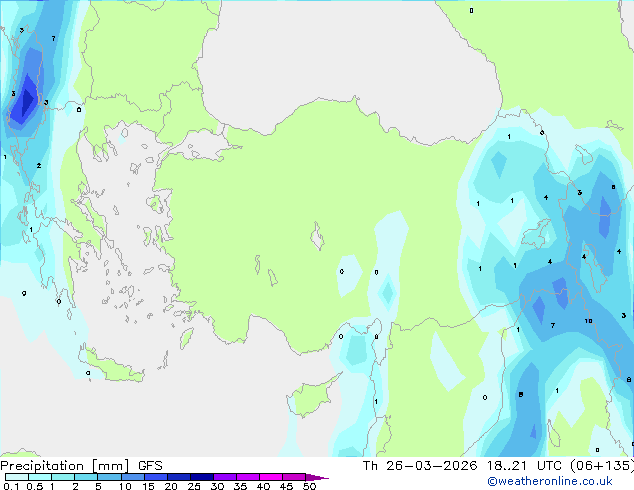Image resolution: width=634 pixels, height=490 pixels.
Task: Select the 'Th 26-03-2026 18..21 UTC' timestamp text
Action: click(x=462, y=466)
